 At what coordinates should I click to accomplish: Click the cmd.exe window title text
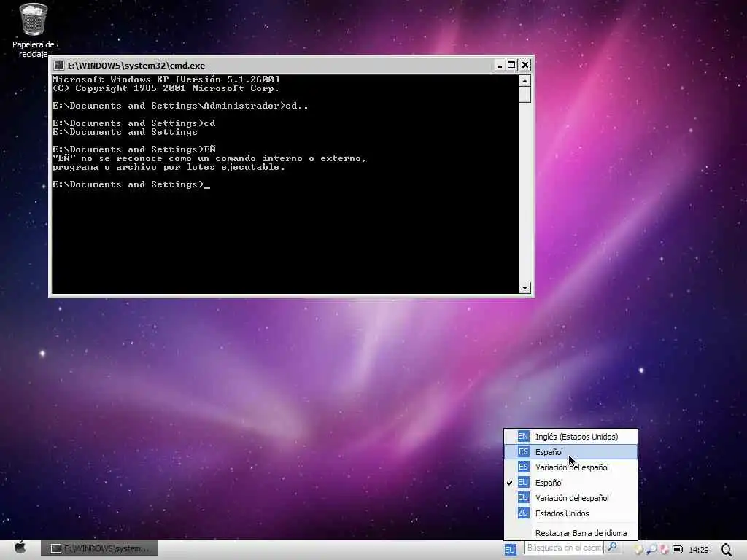pos(136,66)
